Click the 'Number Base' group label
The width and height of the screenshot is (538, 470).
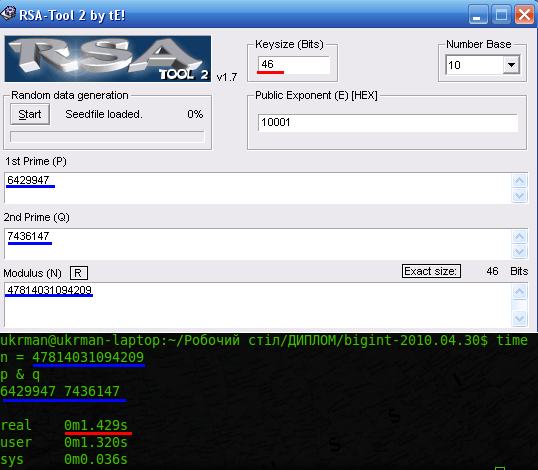[x=479, y=44]
